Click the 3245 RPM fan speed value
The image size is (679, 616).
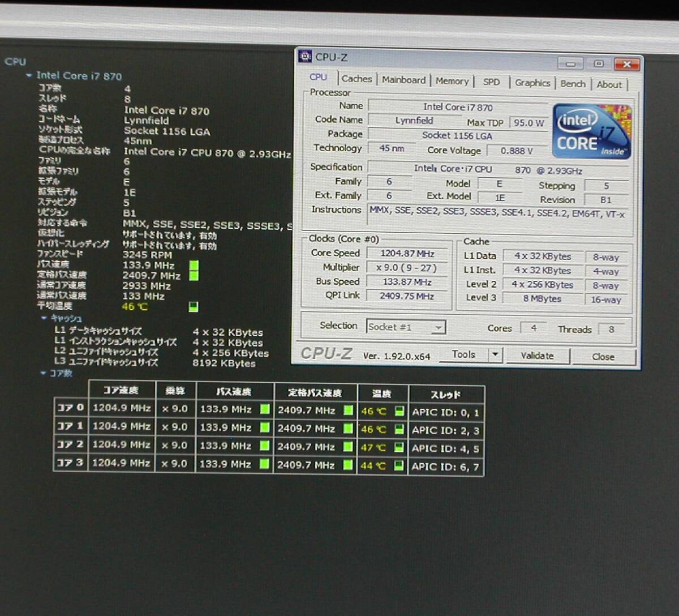click(147, 255)
